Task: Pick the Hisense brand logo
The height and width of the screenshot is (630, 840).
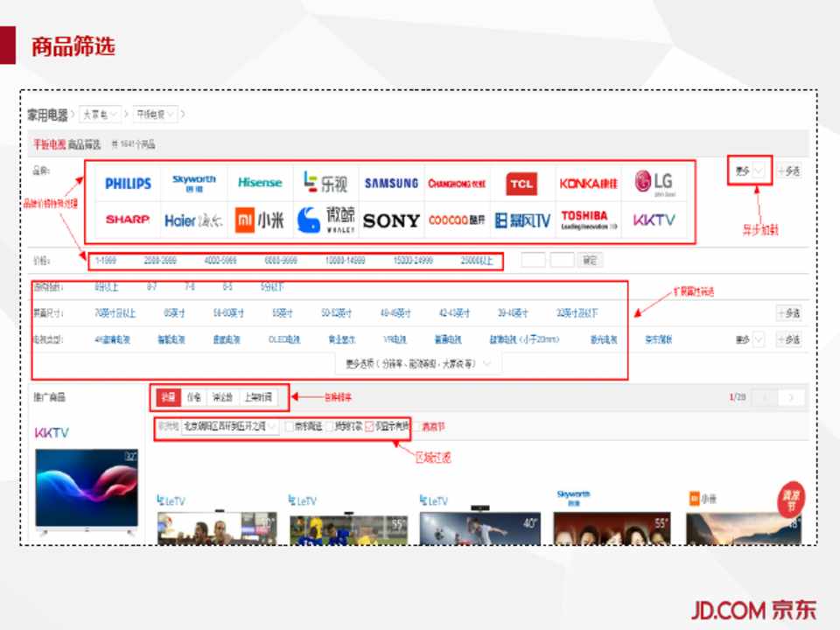Action: [x=260, y=183]
